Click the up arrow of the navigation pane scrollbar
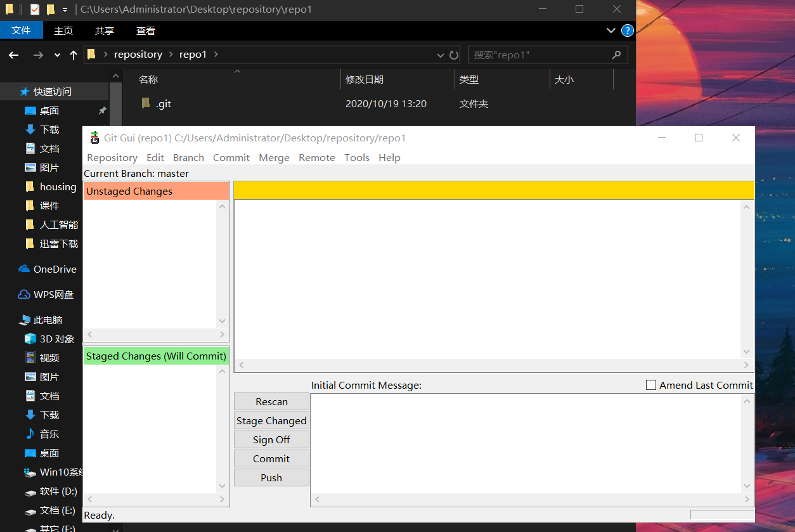The width and height of the screenshot is (795, 532). coord(115,75)
